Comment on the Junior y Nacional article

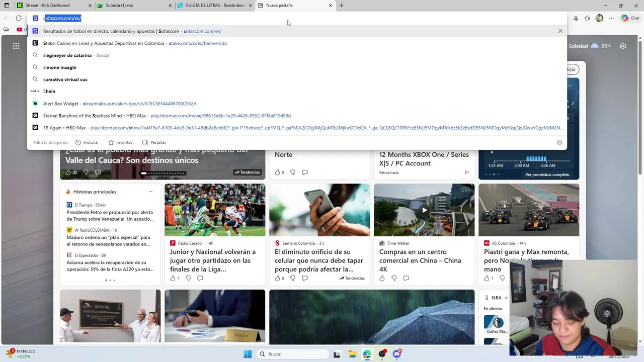click(x=200, y=278)
